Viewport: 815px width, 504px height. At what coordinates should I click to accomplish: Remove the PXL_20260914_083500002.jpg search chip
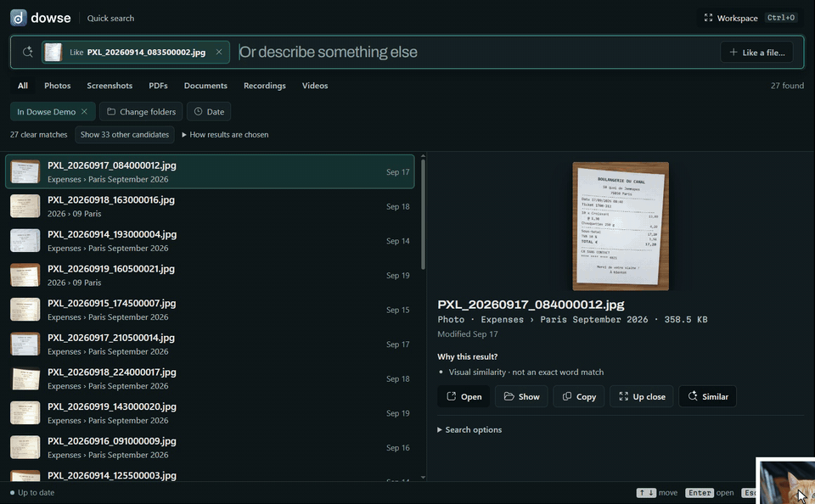coord(219,52)
